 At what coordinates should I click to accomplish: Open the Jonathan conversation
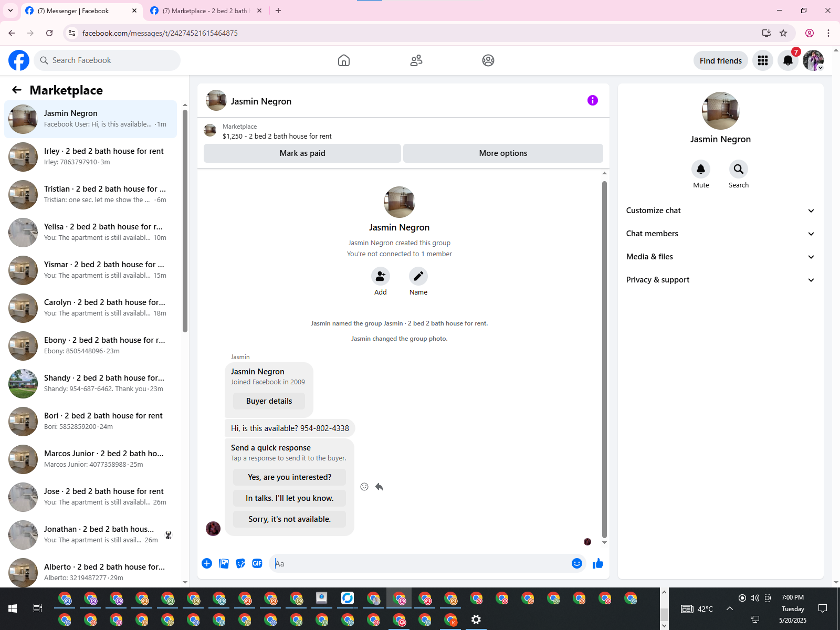tap(90, 534)
